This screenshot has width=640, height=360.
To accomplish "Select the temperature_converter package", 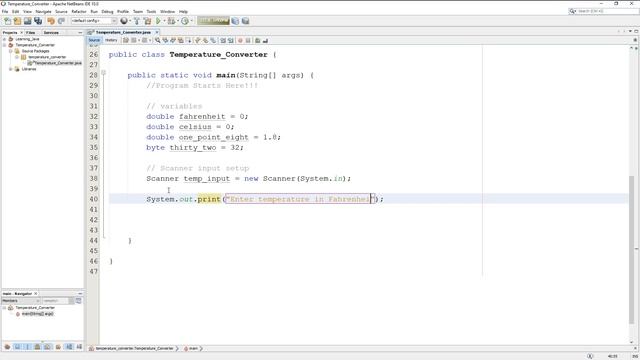I will point(47,57).
